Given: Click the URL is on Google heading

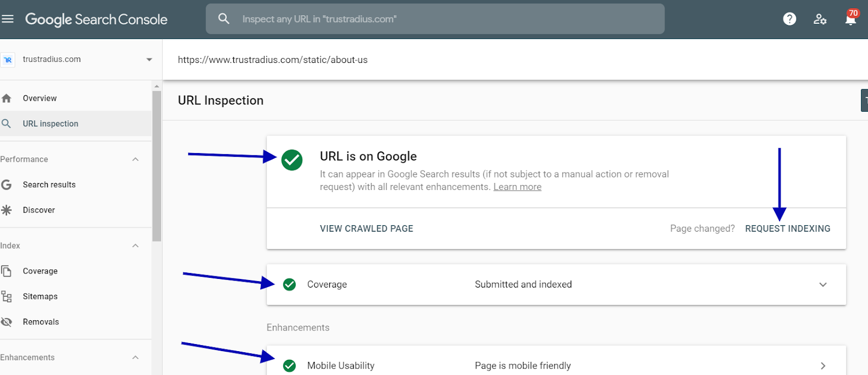Looking at the screenshot, I should (x=368, y=156).
